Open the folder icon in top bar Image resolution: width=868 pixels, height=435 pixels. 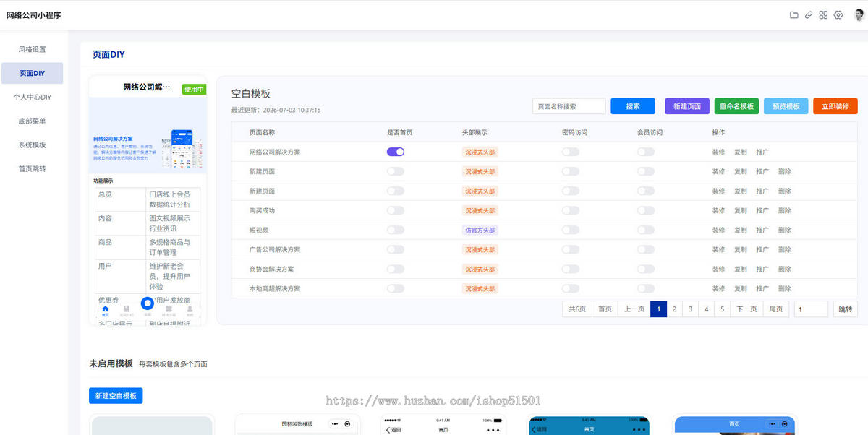(x=794, y=15)
